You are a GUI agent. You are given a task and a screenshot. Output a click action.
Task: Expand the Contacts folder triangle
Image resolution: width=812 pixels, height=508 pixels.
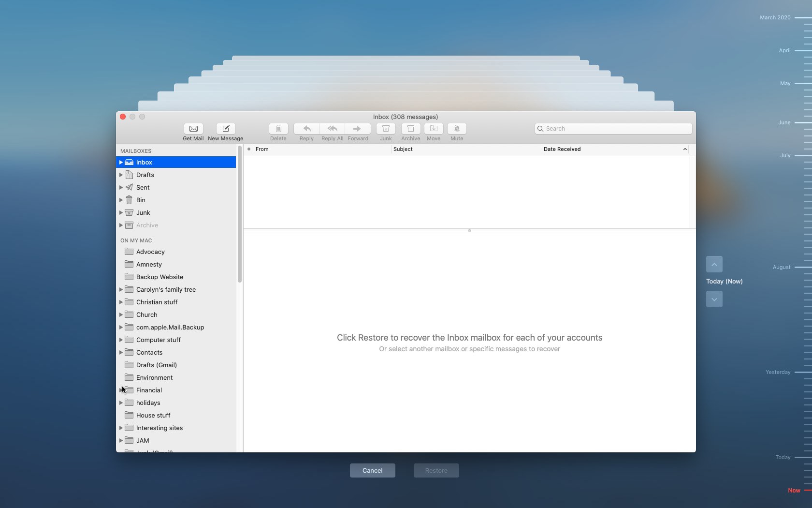click(x=121, y=352)
